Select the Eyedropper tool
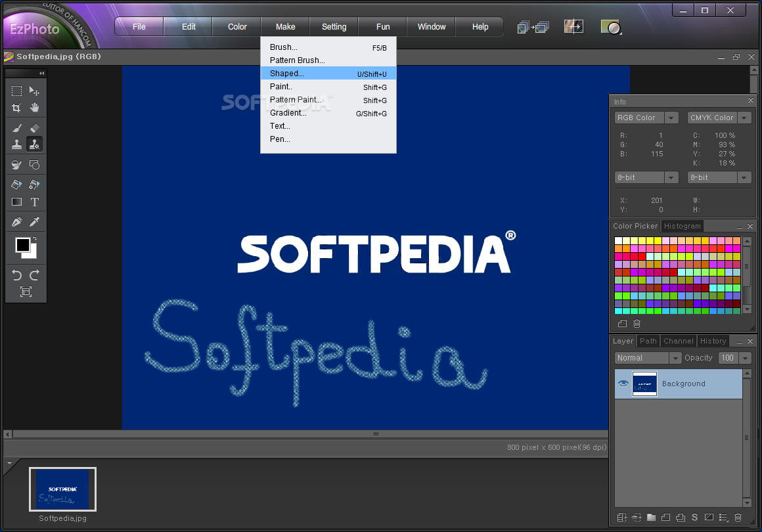The width and height of the screenshot is (762, 532). pos(35,222)
